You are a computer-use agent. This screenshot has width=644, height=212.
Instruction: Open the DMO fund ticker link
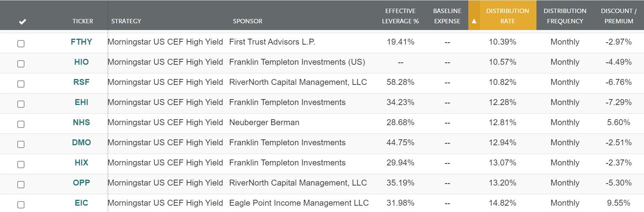(82, 143)
